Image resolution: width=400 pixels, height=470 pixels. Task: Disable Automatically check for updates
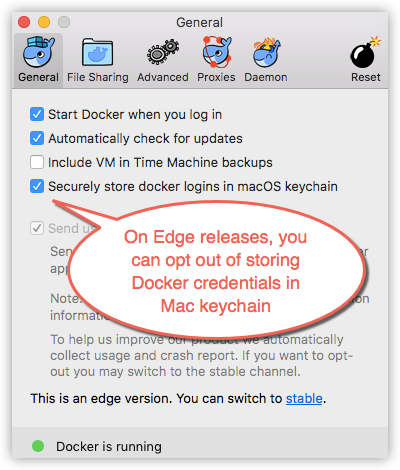coord(37,138)
